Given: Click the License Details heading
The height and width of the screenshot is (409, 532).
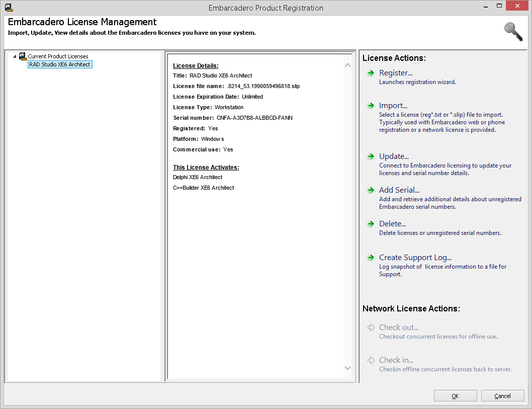Looking at the screenshot, I should click(196, 66).
